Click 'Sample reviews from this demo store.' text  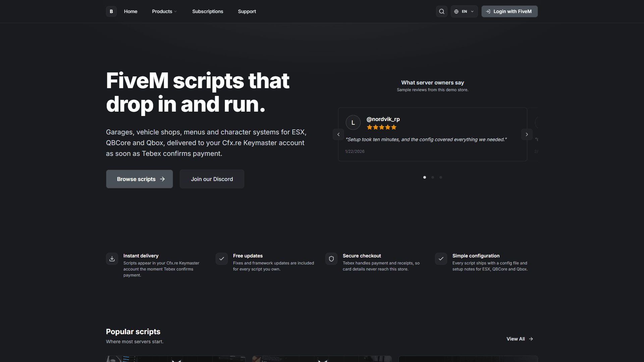[x=433, y=90]
